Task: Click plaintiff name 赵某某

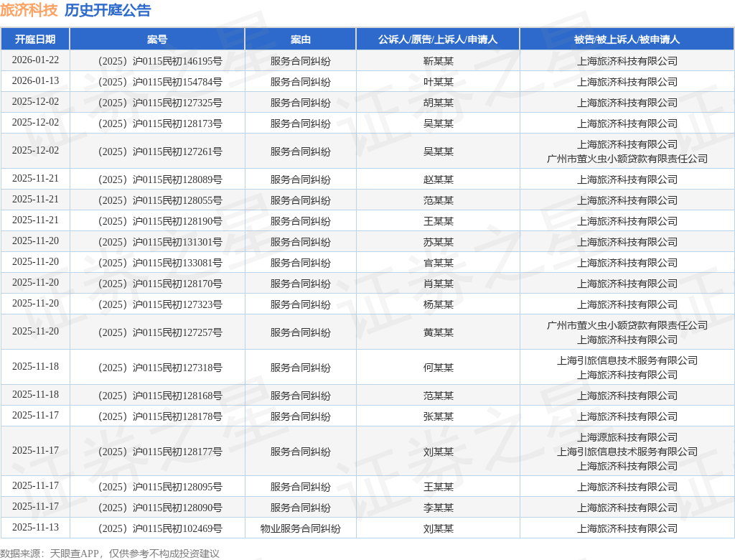Action: (439, 179)
